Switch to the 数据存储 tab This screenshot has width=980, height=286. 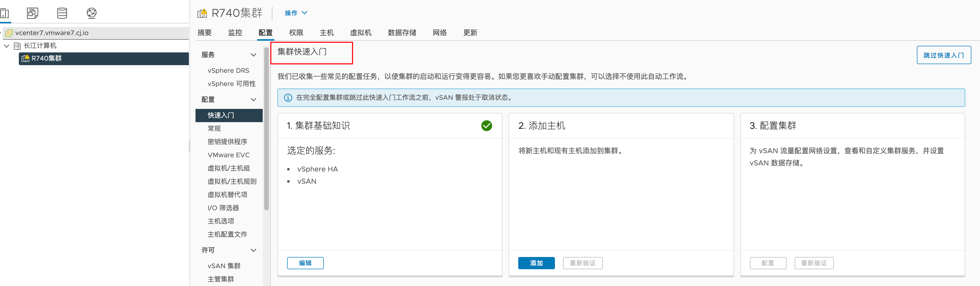(x=402, y=33)
